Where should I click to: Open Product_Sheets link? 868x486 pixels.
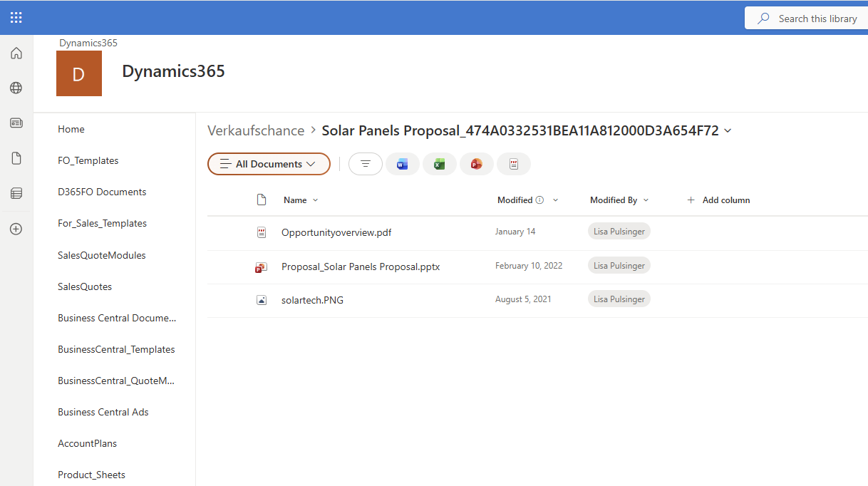coord(91,475)
